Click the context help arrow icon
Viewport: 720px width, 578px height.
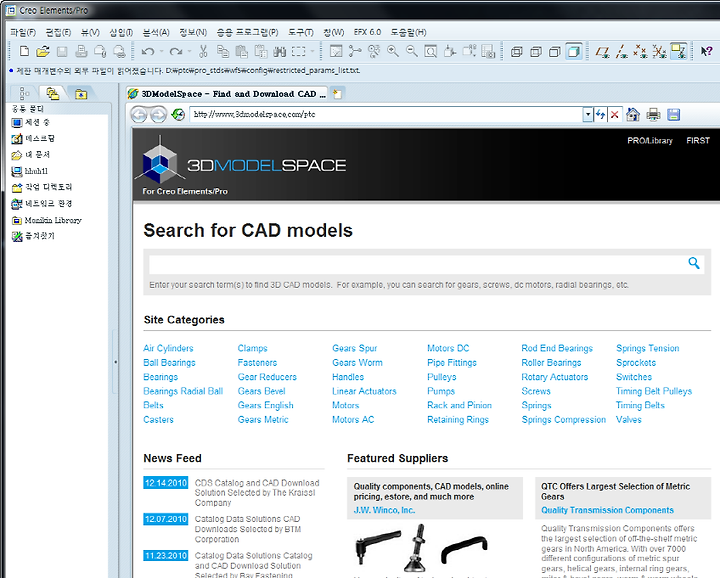pyautogui.click(x=706, y=51)
